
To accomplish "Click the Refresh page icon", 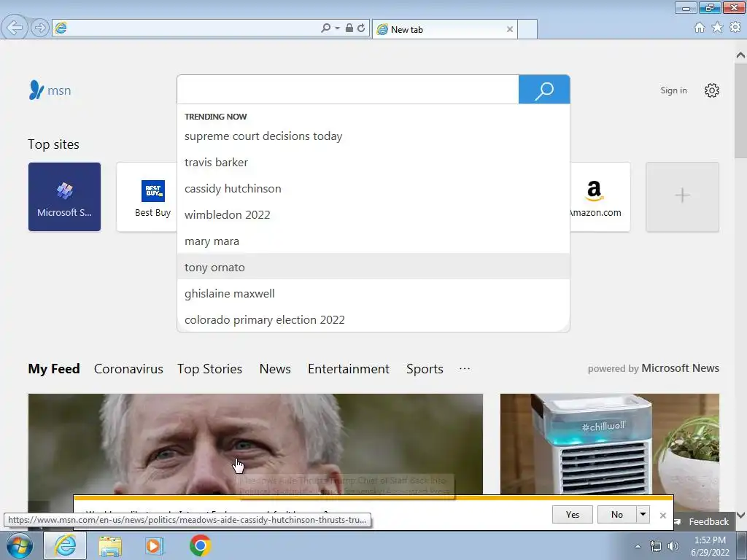I will 361,28.
